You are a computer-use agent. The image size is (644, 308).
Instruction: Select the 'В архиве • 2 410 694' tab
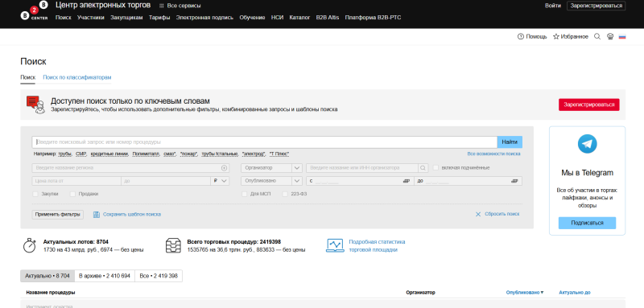(105, 276)
